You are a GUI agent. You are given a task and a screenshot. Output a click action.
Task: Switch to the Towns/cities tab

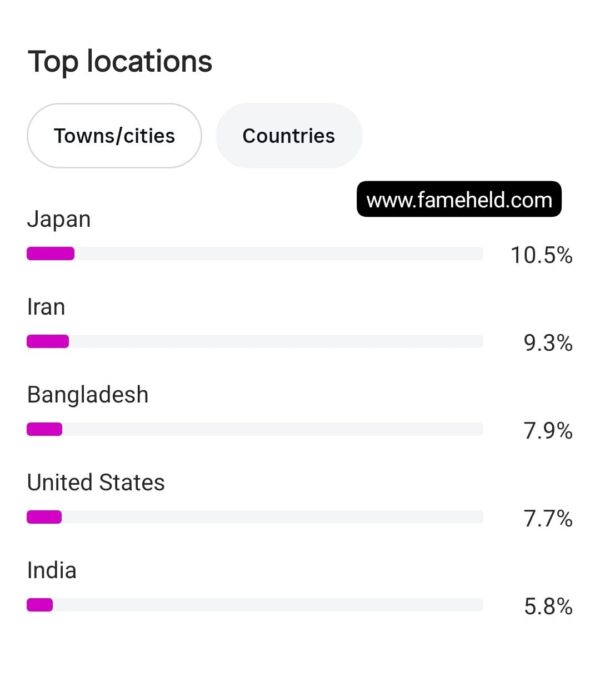[114, 136]
